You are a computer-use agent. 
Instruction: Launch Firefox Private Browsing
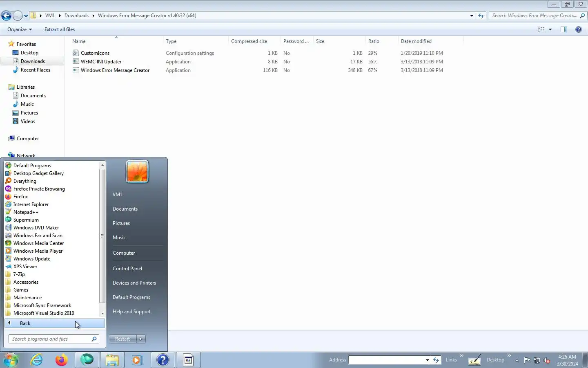click(39, 189)
